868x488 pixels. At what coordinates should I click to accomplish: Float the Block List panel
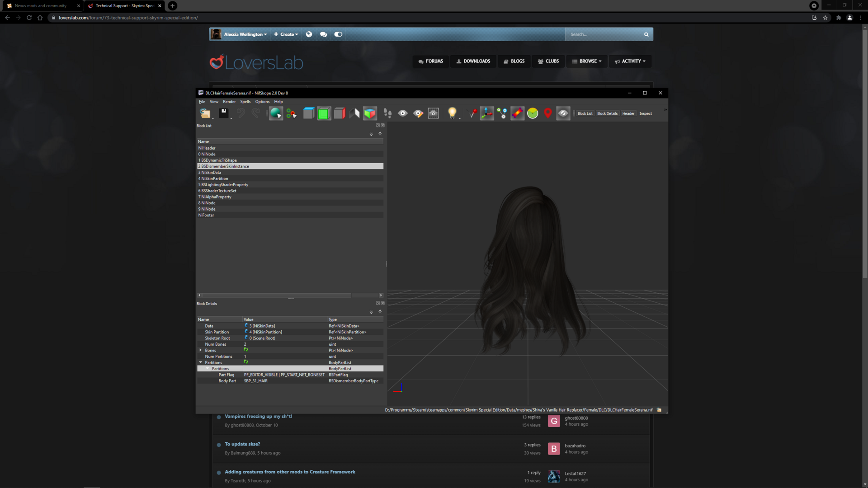pyautogui.click(x=377, y=126)
